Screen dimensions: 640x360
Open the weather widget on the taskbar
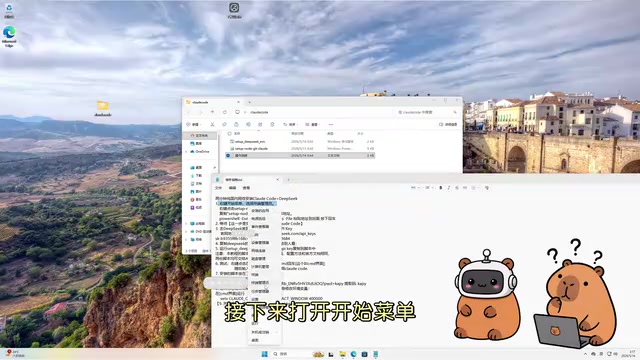coord(15,353)
